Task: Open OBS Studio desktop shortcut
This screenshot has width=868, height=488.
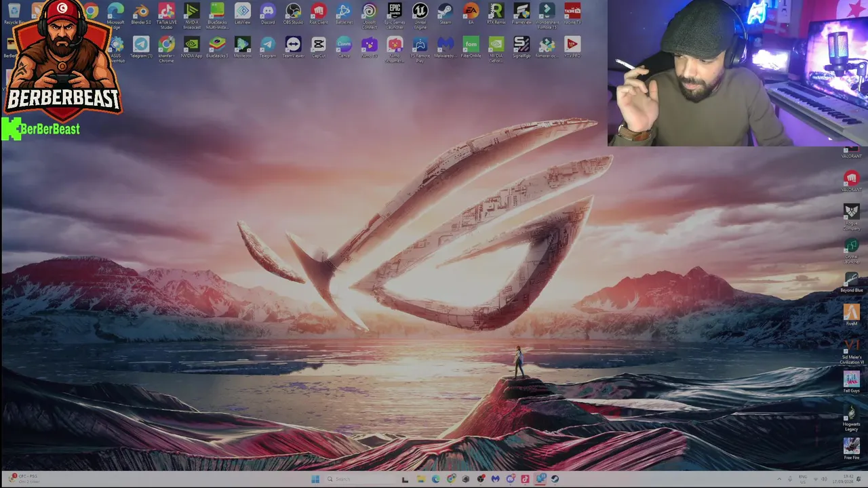Action: (x=293, y=14)
